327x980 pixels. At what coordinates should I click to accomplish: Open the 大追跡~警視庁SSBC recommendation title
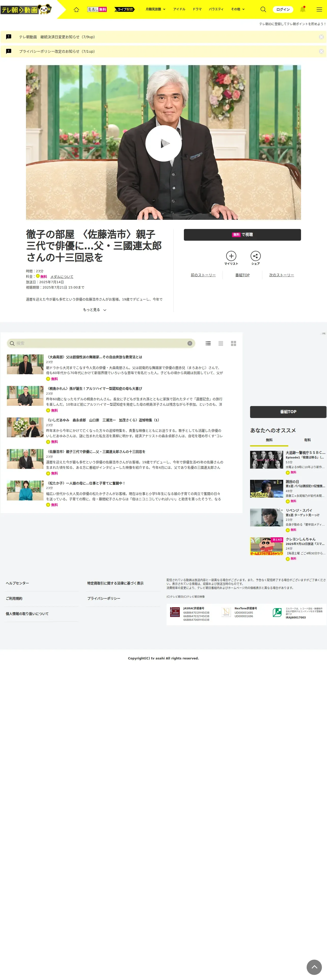pyautogui.click(x=306, y=453)
